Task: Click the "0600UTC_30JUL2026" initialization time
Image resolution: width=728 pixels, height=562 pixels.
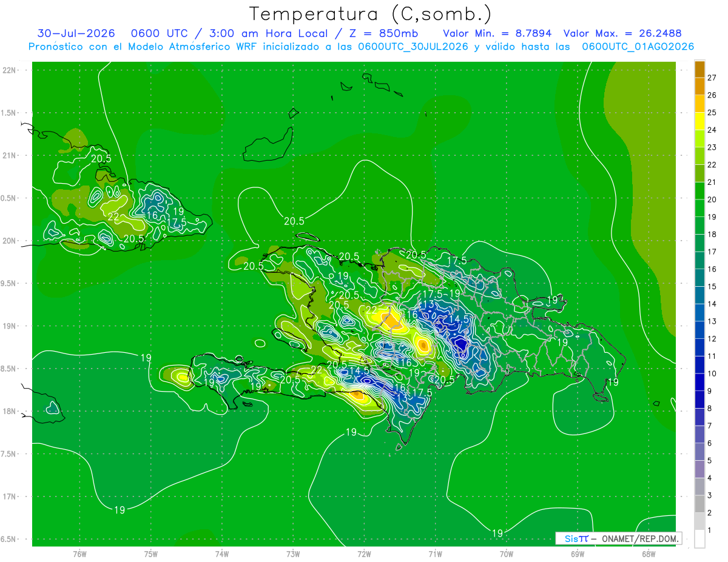Action: click(x=413, y=47)
